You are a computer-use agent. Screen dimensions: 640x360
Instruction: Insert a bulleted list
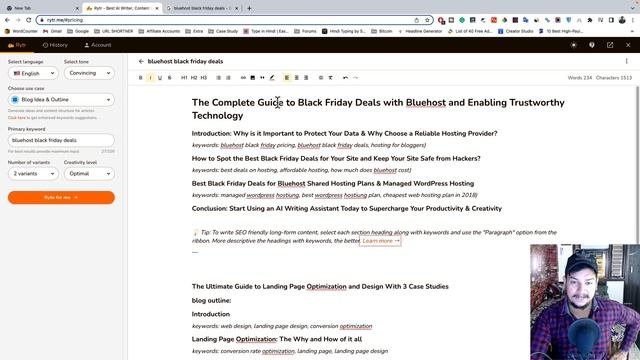(218, 78)
